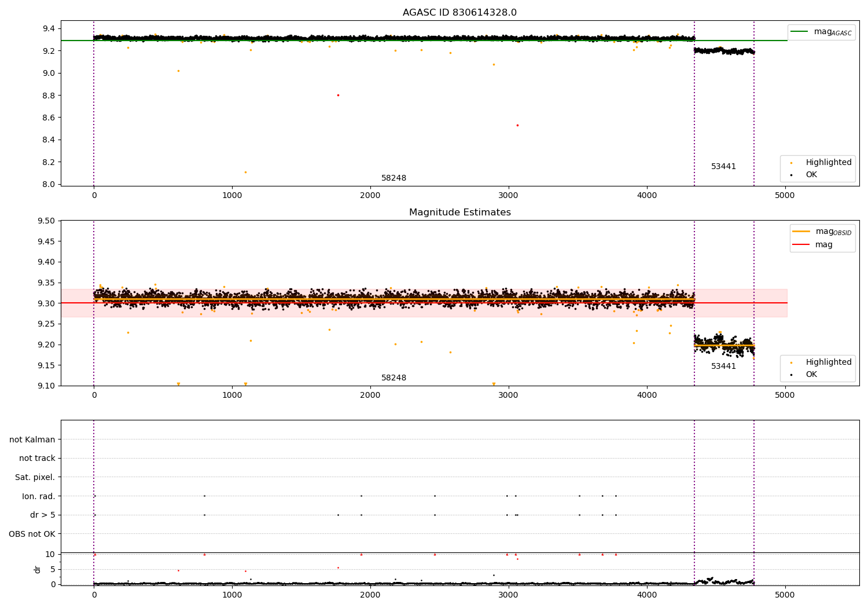
Task: Click the red line sample beside 'mag' legend entry
Action: click(801, 245)
